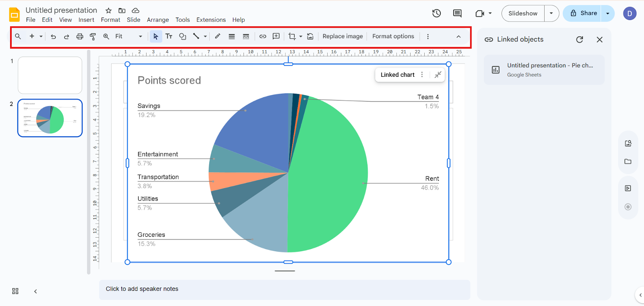
Task: Print the presentation
Action: tap(80, 37)
